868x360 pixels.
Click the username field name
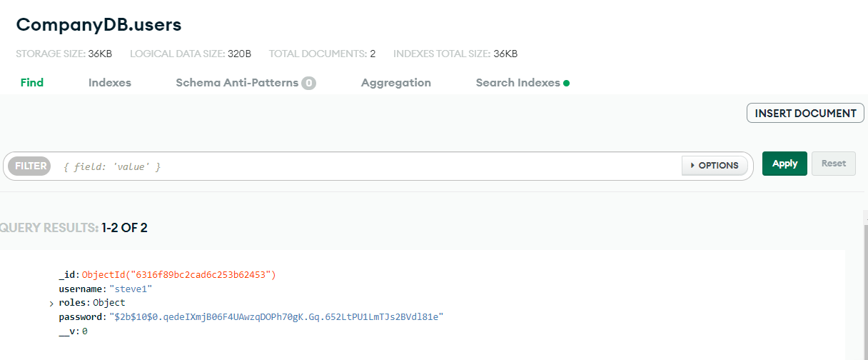pos(81,289)
